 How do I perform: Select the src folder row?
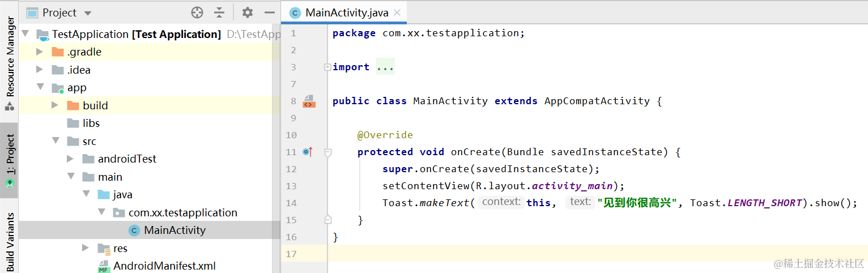(150, 141)
